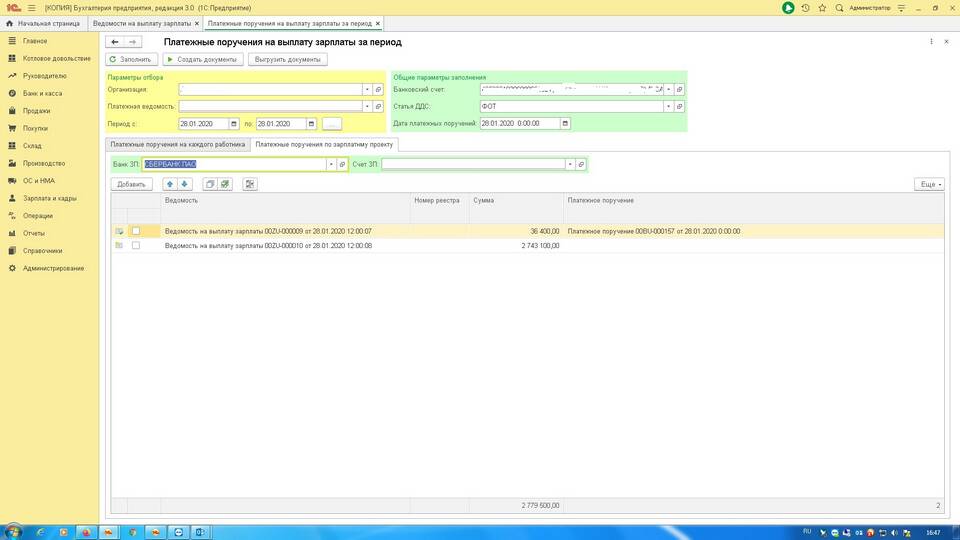960x540 pixels.
Task: Expand the Платежная ведомость dropdown
Action: [367, 107]
